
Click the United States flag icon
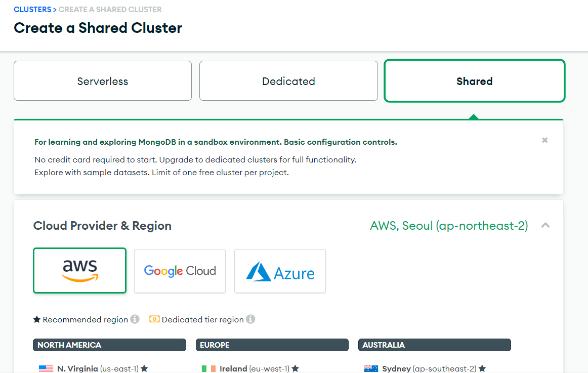[46, 369]
